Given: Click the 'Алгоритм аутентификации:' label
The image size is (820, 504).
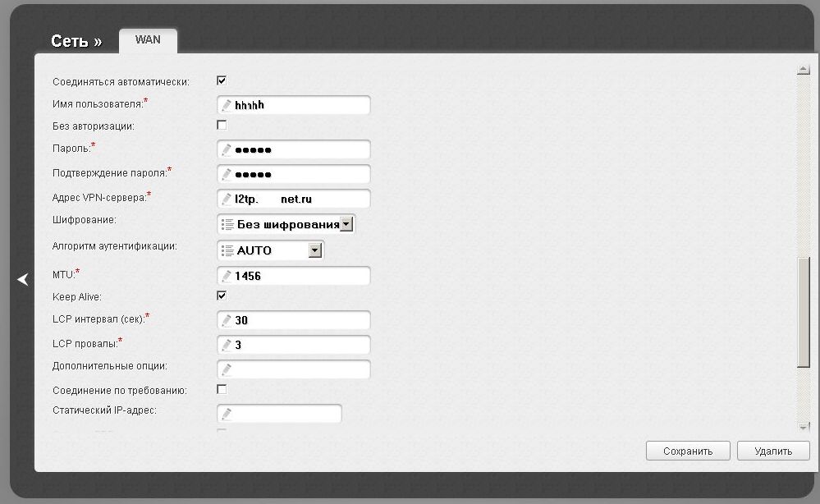Looking at the screenshot, I should [115, 246].
